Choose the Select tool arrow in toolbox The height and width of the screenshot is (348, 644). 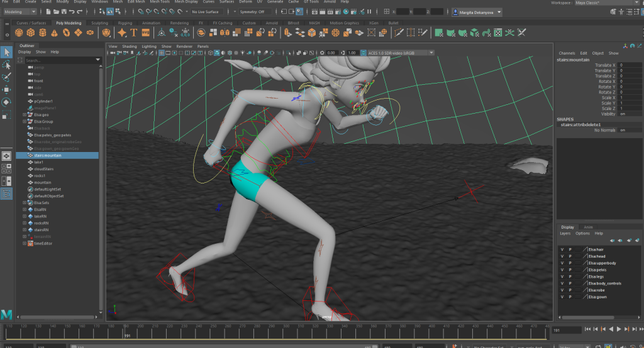[6, 52]
